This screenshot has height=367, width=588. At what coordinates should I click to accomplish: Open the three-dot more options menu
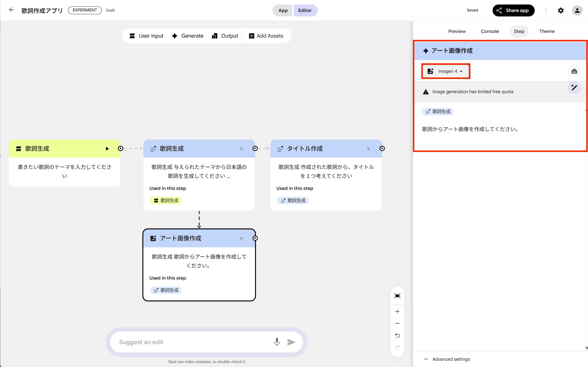546,10
